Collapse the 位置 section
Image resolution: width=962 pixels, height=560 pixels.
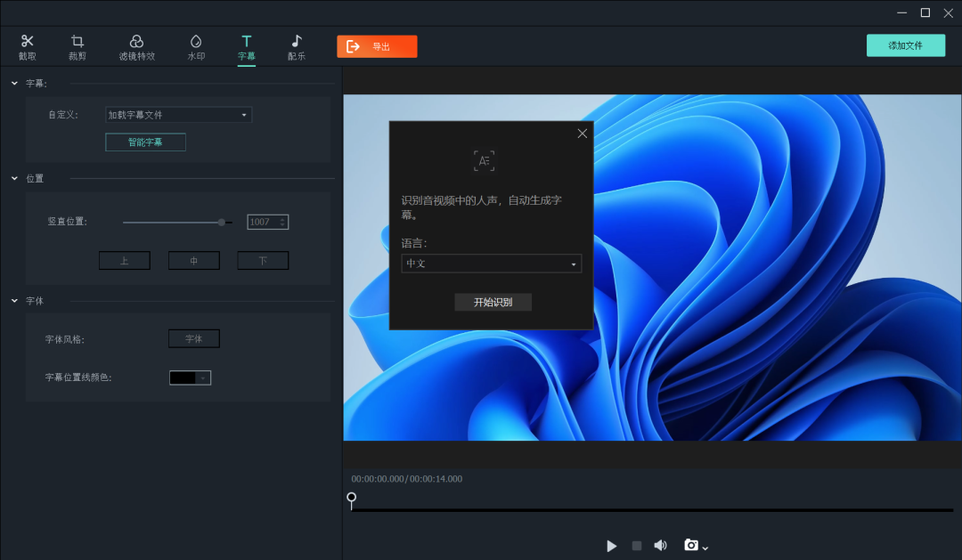click(x=14, y=178)
